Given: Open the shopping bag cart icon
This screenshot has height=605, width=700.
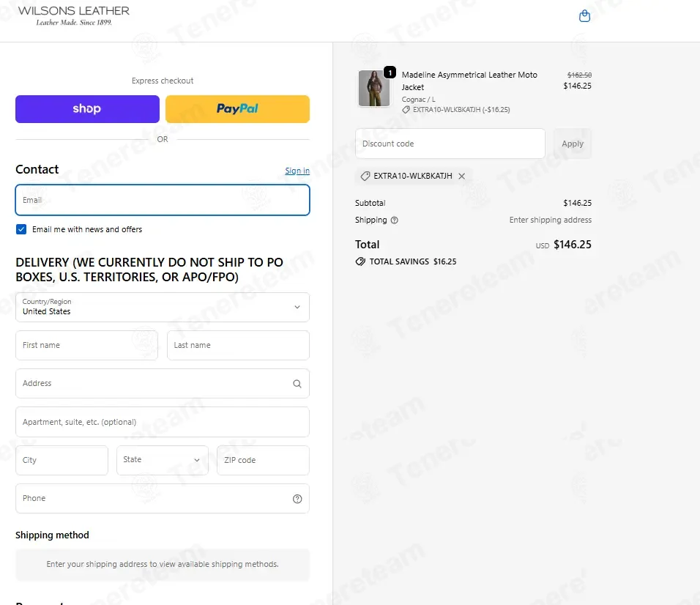Looking at the screenshot, I should click(584, 17).
